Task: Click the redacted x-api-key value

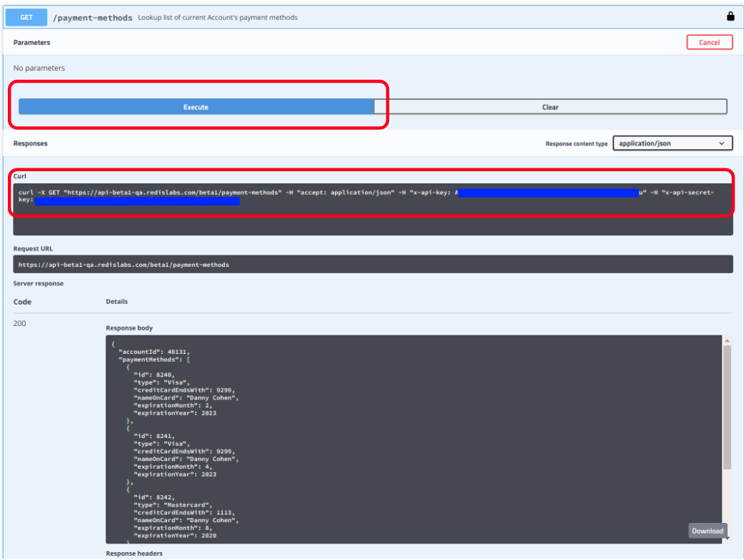Action: (548, 193)
